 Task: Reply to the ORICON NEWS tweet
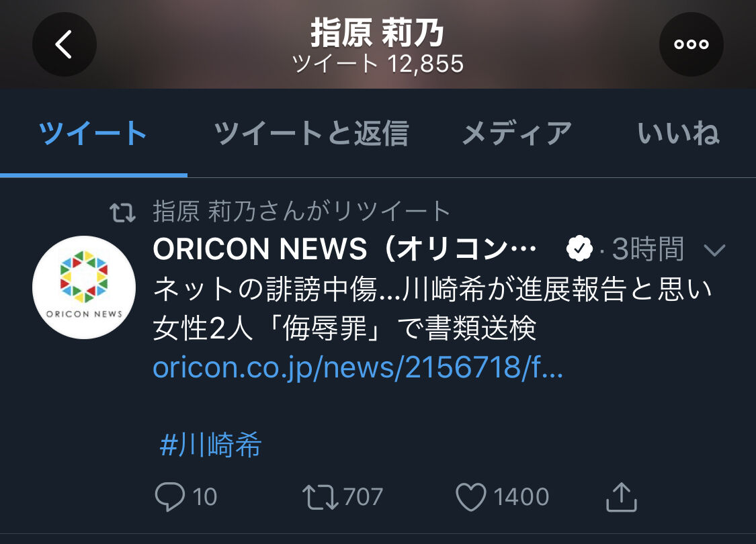[170, 497]
